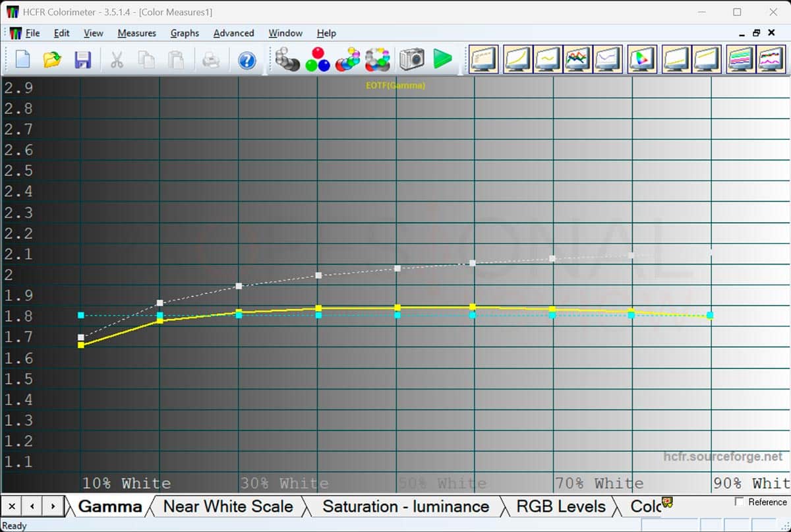Click the eighth monitor view icon with yellow line
Image resolution: width=791 pixels, height=532 pixels.
[x=705, y=59]
